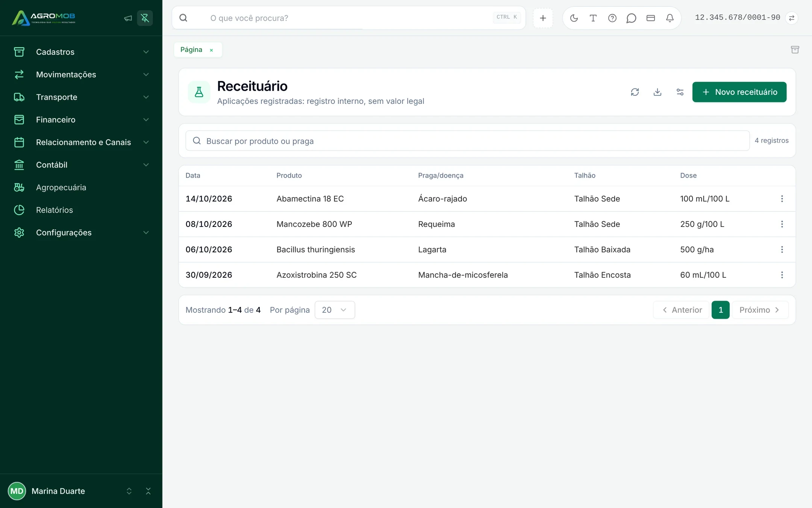The image size is (812, 508).
Task: Expand the Financeiro chevron
Action: pyautogui.click(x=146, y=120)
